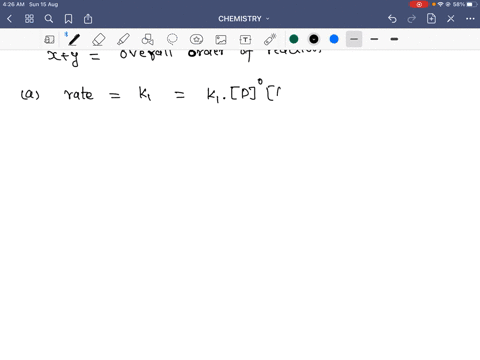Select the Image insert tool
480x360 pixels.
coord(221,40)
